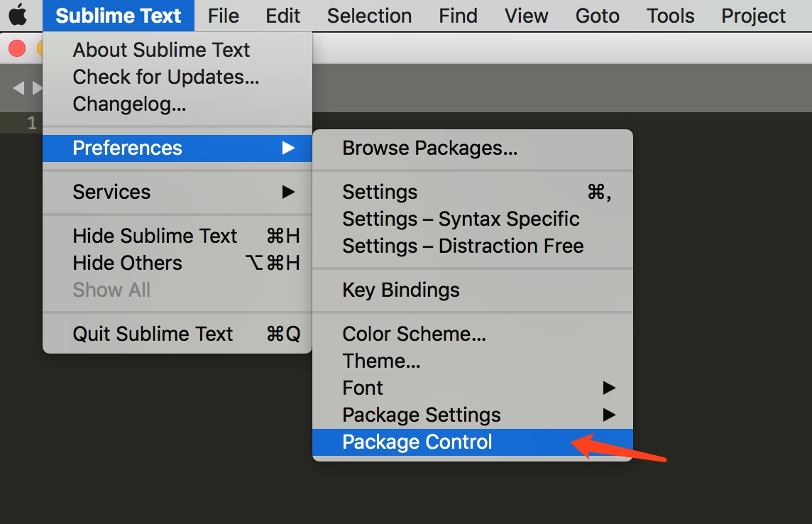The width and height of the screenshot is (812, 524).
Task: Go to previous tab with left arrow
Action: [18, 88]
